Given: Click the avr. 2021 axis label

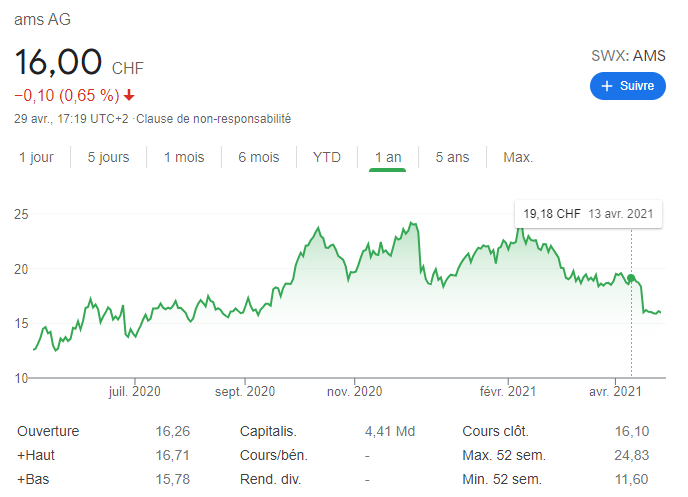Looking at the screenshot, I should tap(615, 391).
